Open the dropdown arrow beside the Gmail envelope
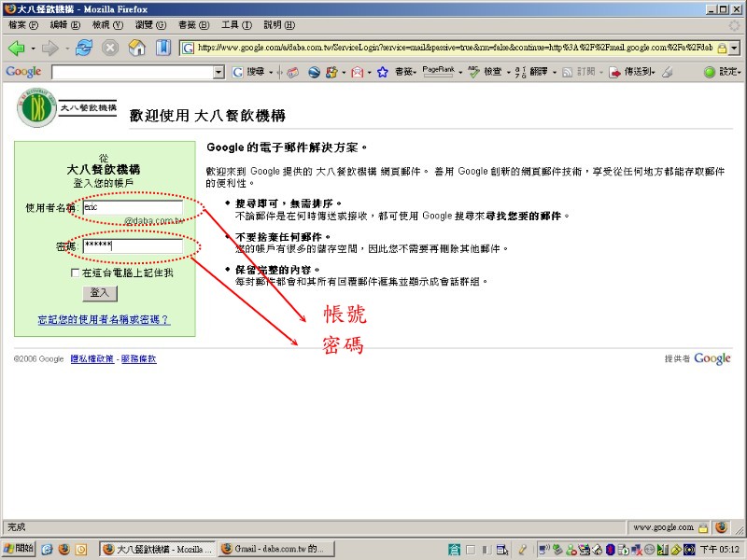 tap(369, 73)
